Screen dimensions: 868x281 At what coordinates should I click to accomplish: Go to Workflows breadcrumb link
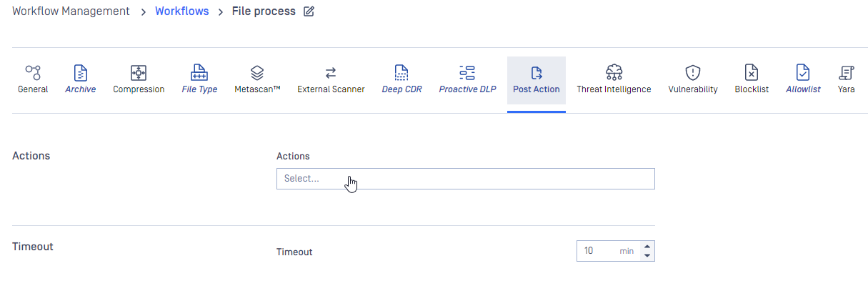click(x=182, y=11)
